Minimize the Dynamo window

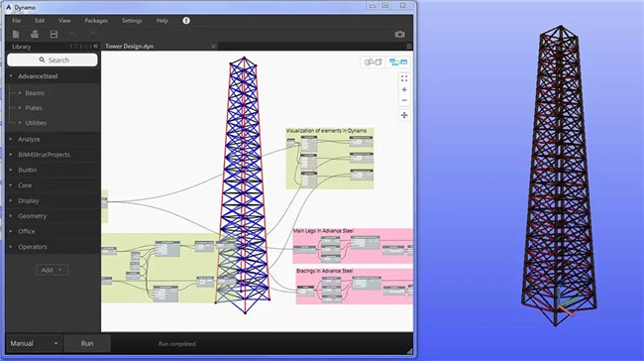pyautogui.click(x=373, y=6)
